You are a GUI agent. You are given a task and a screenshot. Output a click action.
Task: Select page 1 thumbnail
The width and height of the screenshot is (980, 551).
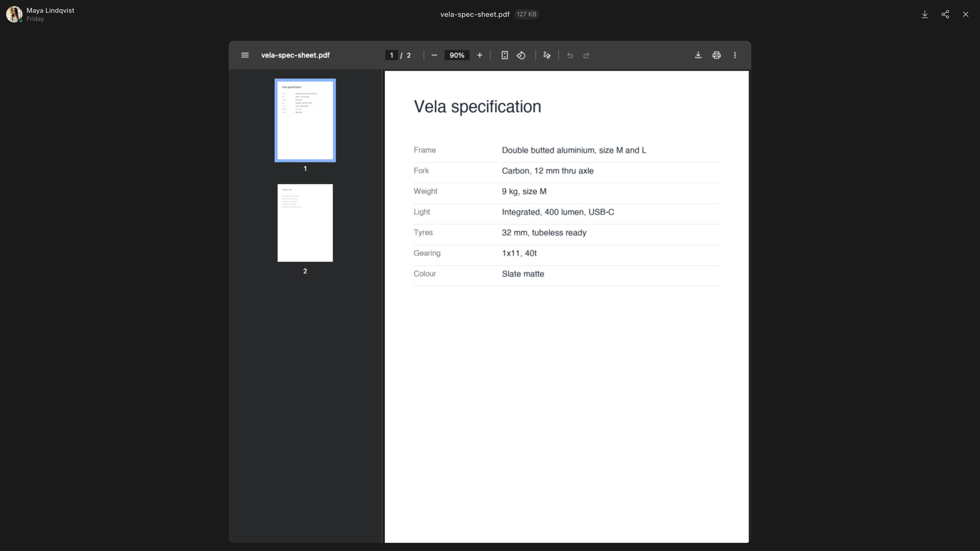click(x=305, y=120)
